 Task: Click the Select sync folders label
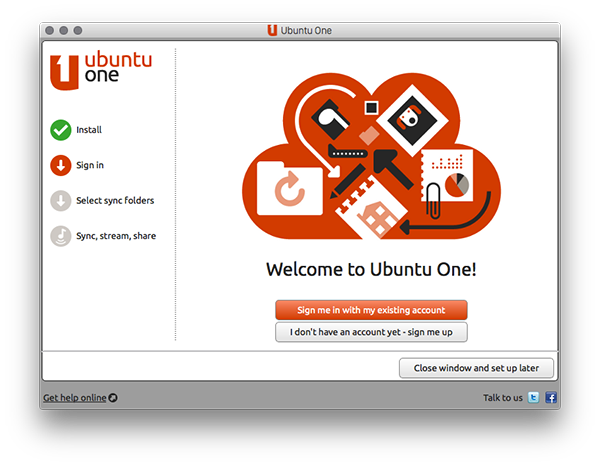click(115, 200)
